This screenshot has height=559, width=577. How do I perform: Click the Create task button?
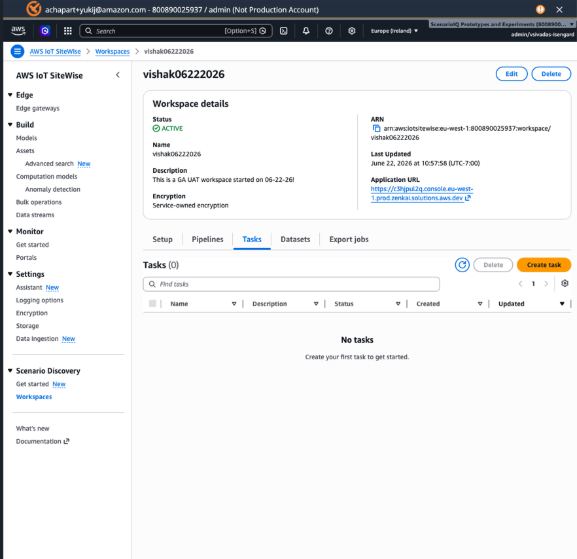coord(544,265)
